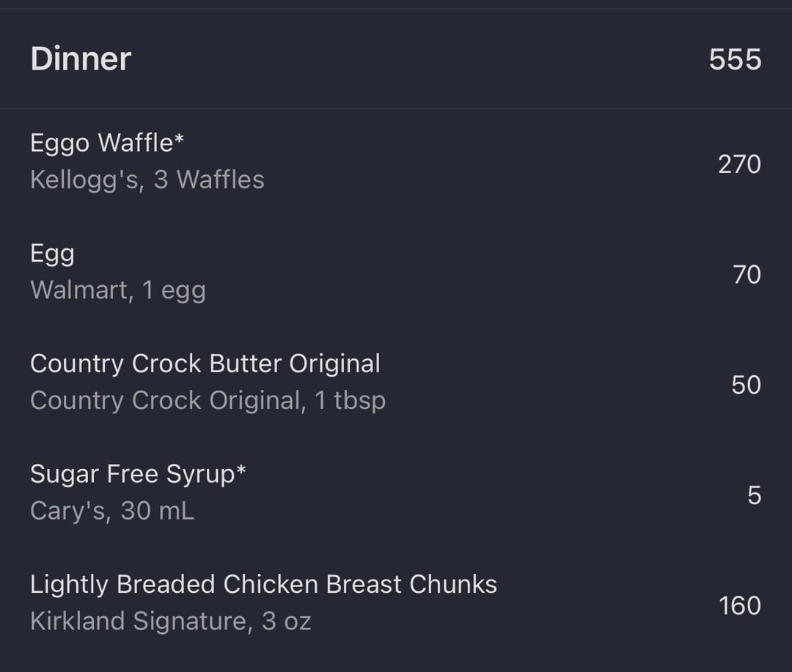Viewport: 792px width, 672px height.
Task: Open the Dinner meal section header
Action: [x=396, y=59]
